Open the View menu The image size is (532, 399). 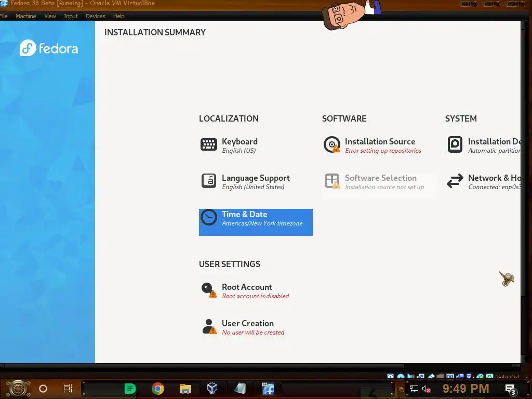point(50,16)
